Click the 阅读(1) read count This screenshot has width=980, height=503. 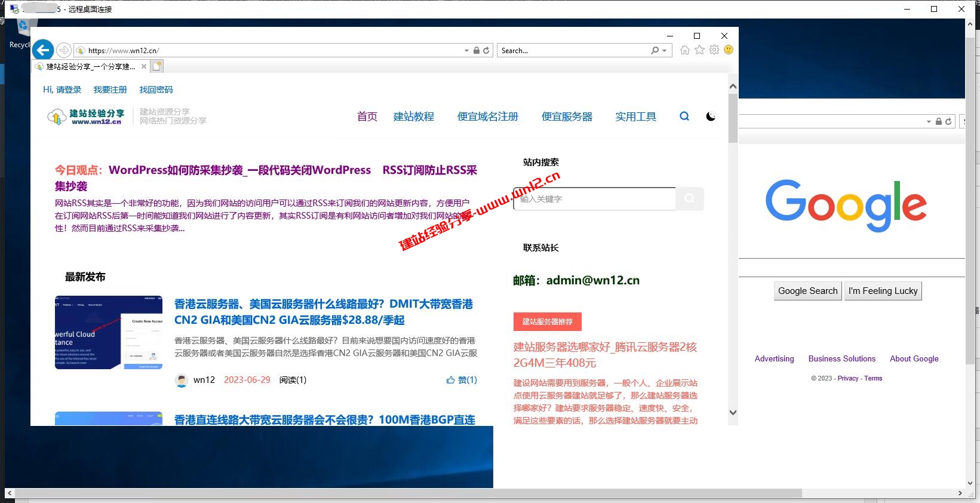pyautogui.click(x=293, y=380)
